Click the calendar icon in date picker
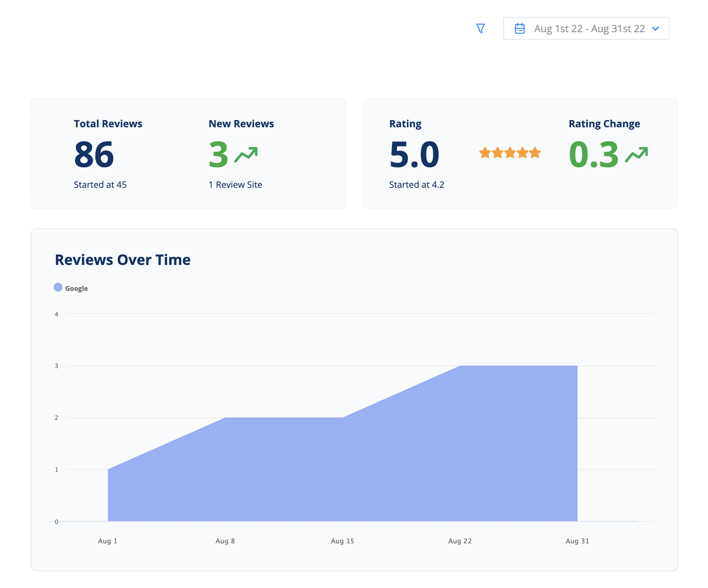The height and width of the screenshot is (588, 708). 520,28
